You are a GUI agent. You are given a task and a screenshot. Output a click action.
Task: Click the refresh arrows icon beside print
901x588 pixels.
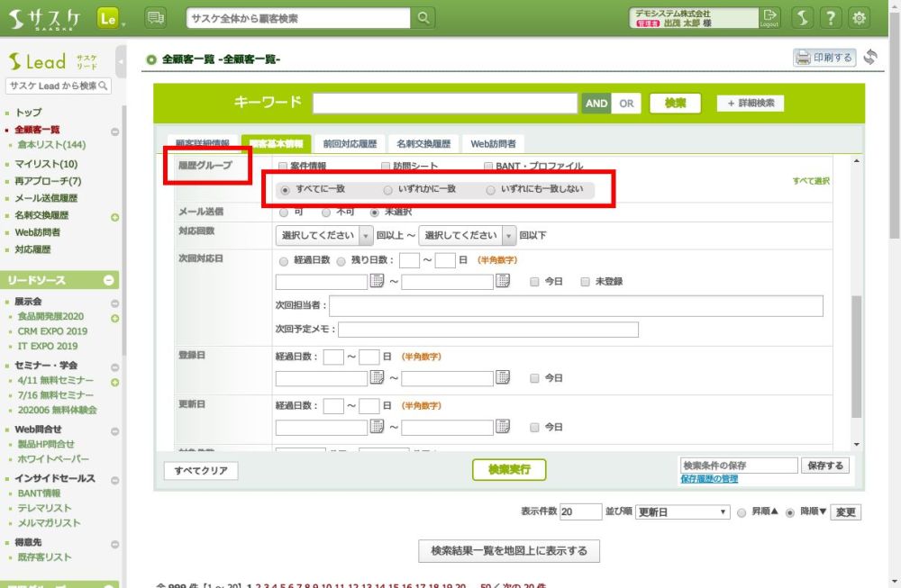[870, 58]
